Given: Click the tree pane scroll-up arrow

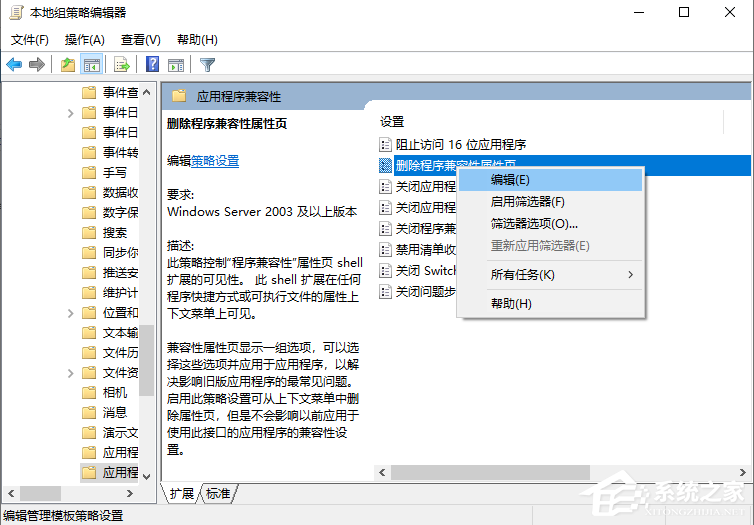Looking at the screenshot, I should tap(147, 92).
